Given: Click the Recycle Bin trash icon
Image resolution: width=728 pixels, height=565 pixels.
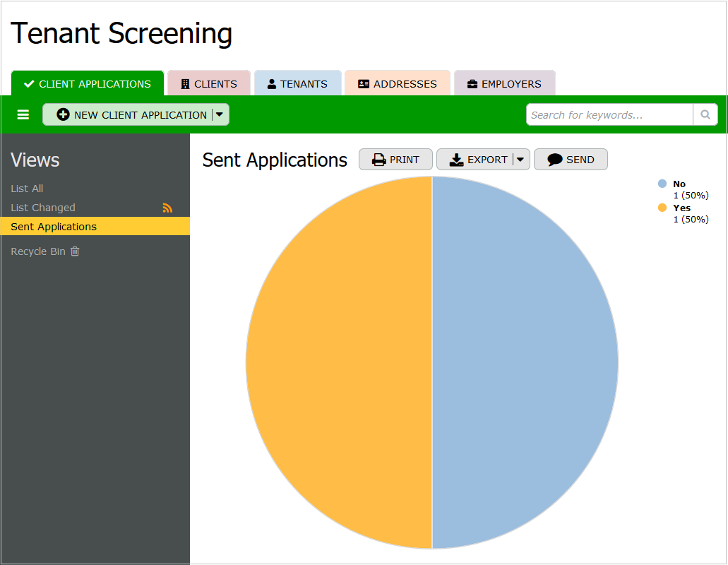Looking at the screenshot, I should tap(75, 251).
